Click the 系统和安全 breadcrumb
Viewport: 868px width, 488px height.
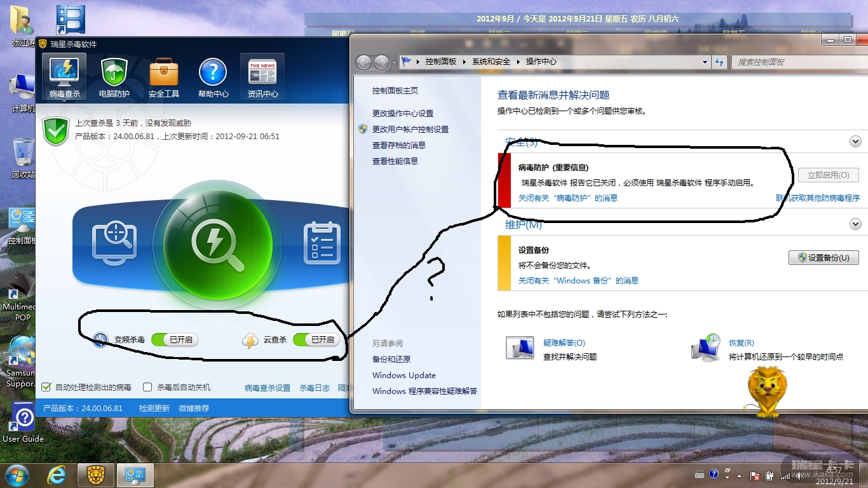[491, 62]
